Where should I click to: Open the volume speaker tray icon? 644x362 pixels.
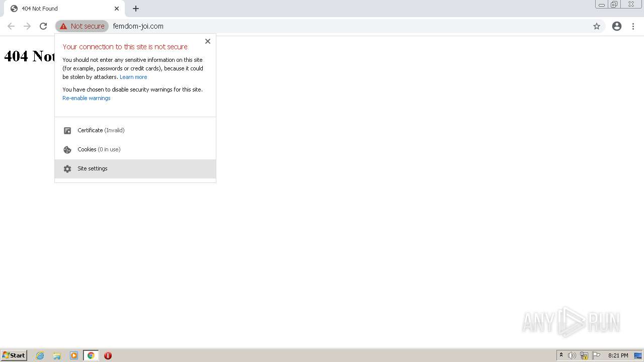(572, 355)
